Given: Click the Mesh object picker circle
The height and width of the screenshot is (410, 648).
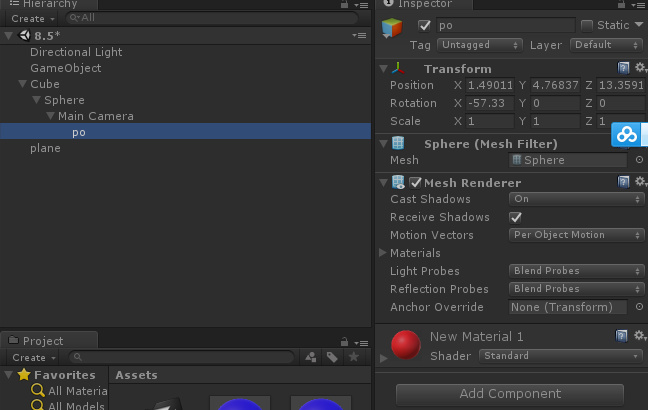Looking at the screenshot, I should pos(639,160).
